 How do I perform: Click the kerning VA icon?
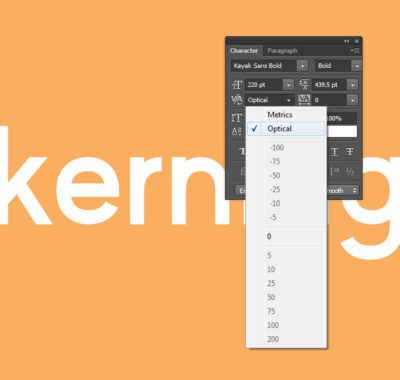point(237,100)
